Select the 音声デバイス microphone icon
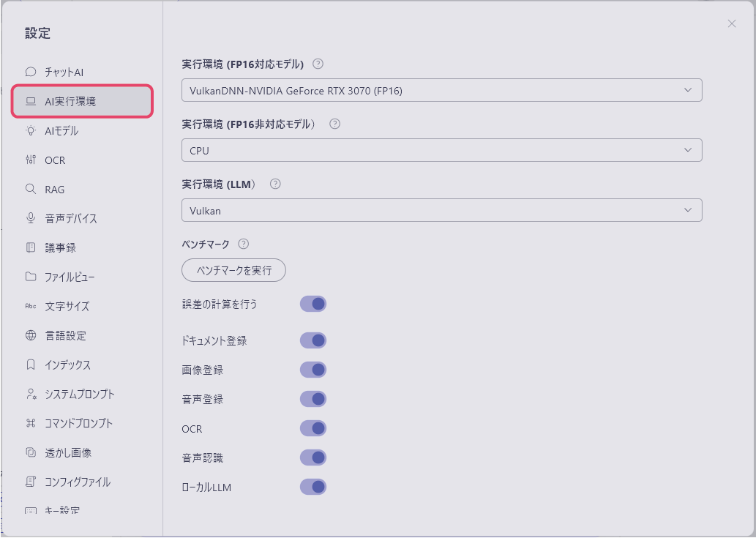This screenshot has height=538, width=756. pos(30,218)
